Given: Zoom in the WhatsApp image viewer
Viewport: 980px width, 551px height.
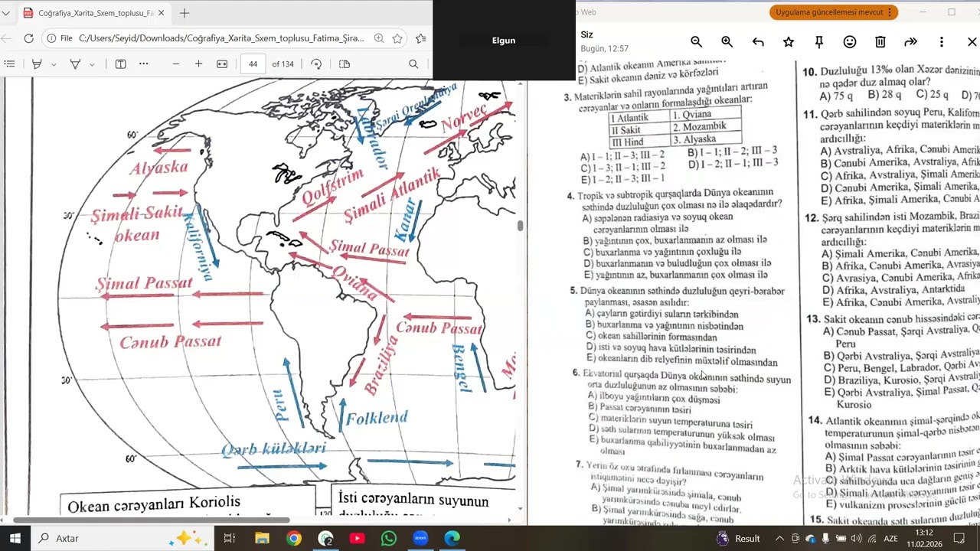Looking at the screenshot, I should [x=727, y=42].
